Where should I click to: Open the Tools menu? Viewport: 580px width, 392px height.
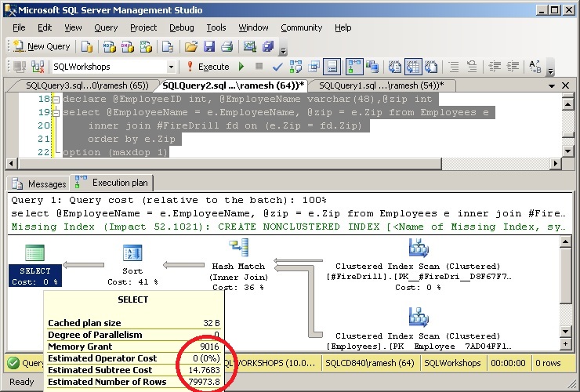(216, 27)
